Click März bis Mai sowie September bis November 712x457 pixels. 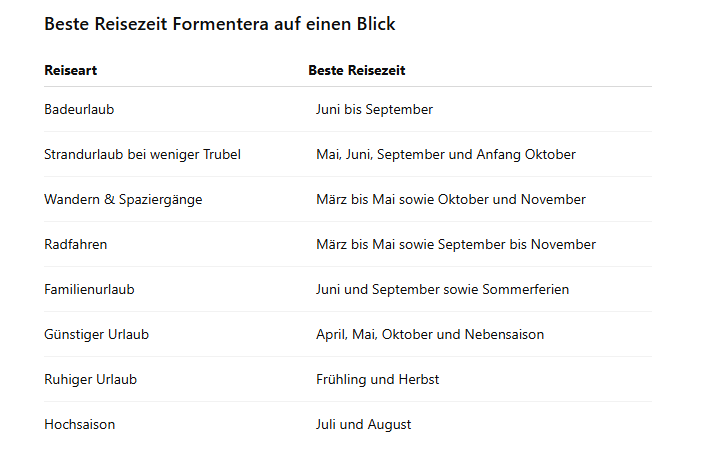coord(456,244)
